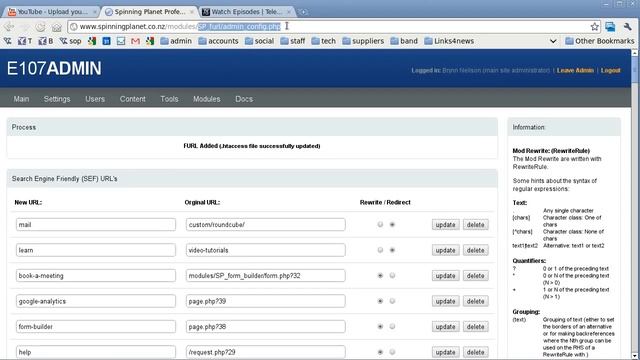This screenshot has width=640, height=360.
Task: Open the admin bookmarks folder
Action: [176, 41]
